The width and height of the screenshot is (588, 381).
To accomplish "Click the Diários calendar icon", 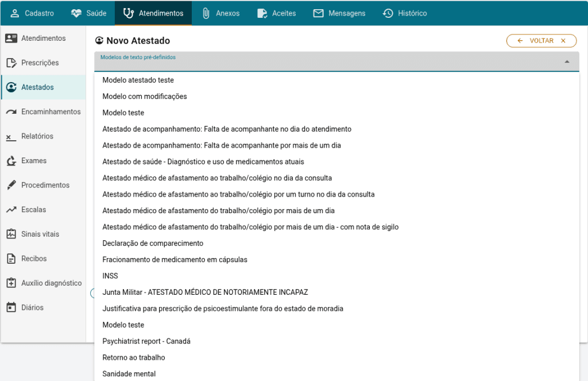I will pos(11,307).
